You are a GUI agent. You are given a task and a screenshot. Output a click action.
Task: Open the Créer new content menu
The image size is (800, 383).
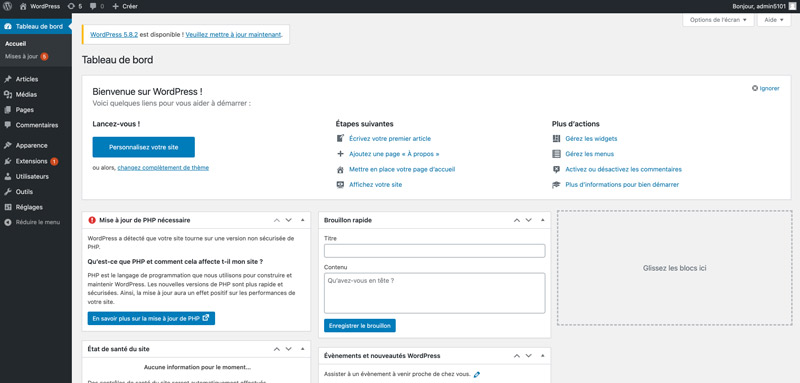[x=124, y=6]
